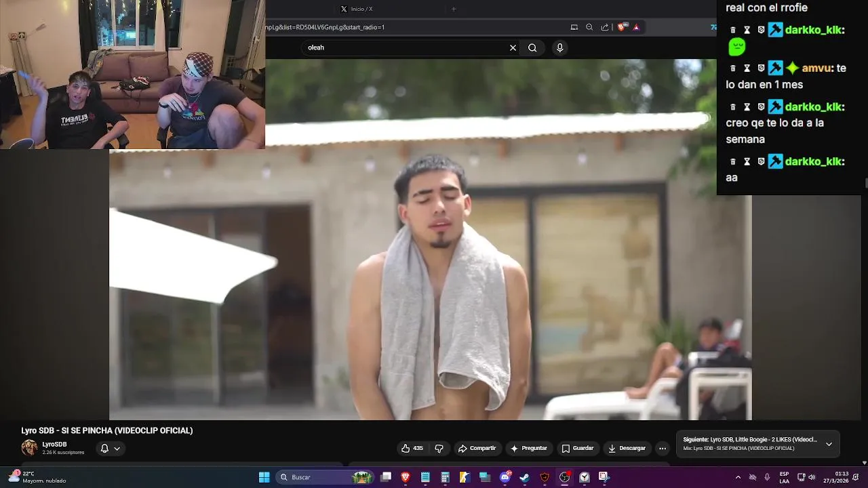Click the green emote in darkko_klk's message

pos(737,47)
